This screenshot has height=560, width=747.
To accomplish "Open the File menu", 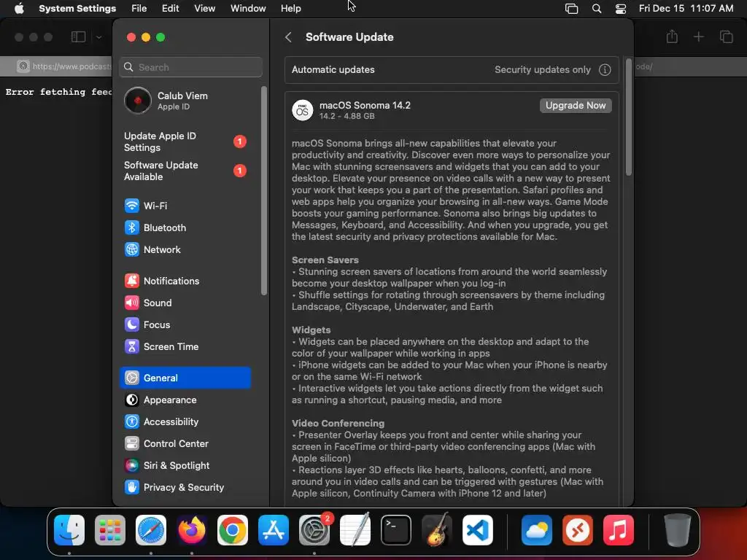I will [x=139, y=9].
